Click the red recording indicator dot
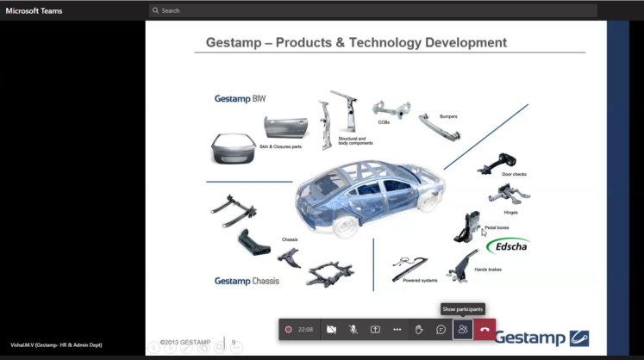The image size is (644, 360). click(x=288, y=329)
